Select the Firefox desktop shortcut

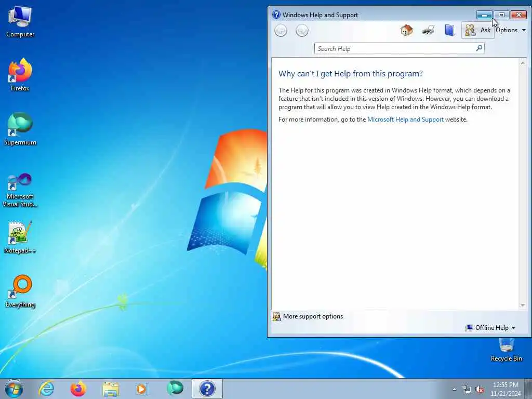tap(20, 75)
